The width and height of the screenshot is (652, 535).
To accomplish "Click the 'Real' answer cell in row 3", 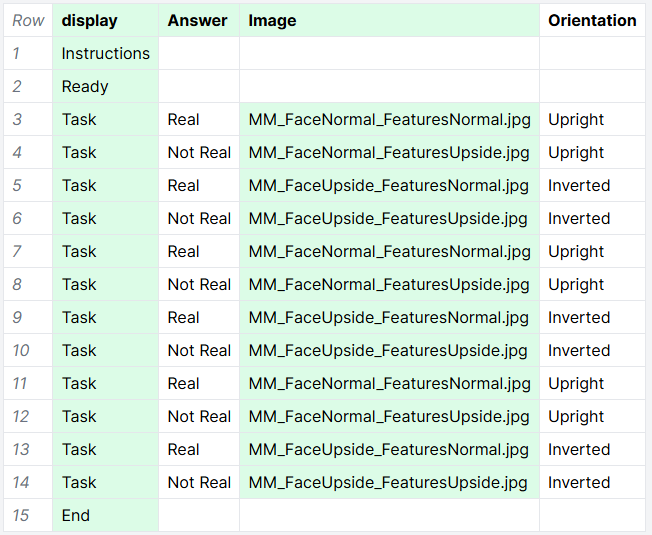I will click(199, 119).
